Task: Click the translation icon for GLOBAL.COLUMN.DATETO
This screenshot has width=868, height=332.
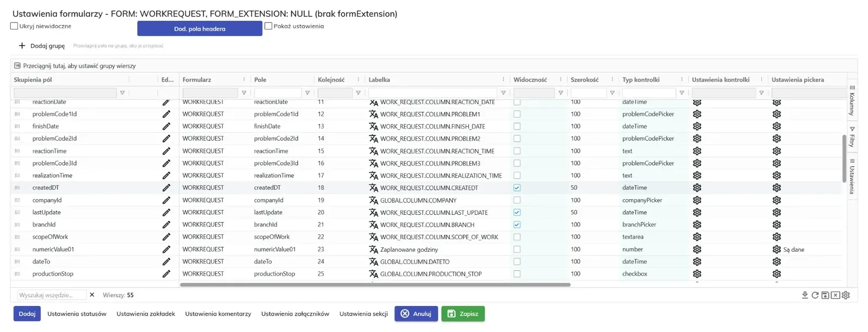Action: coord(373,261)
